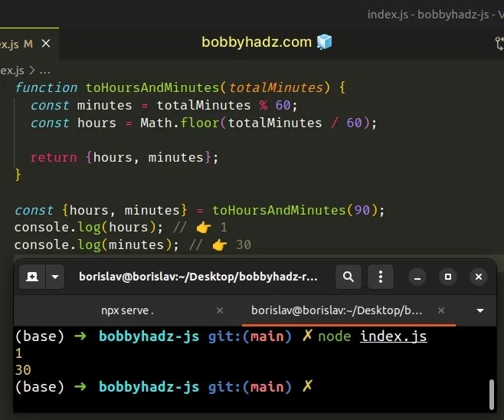
Task: Click console.log(hours) line
Action: point(89,228)
